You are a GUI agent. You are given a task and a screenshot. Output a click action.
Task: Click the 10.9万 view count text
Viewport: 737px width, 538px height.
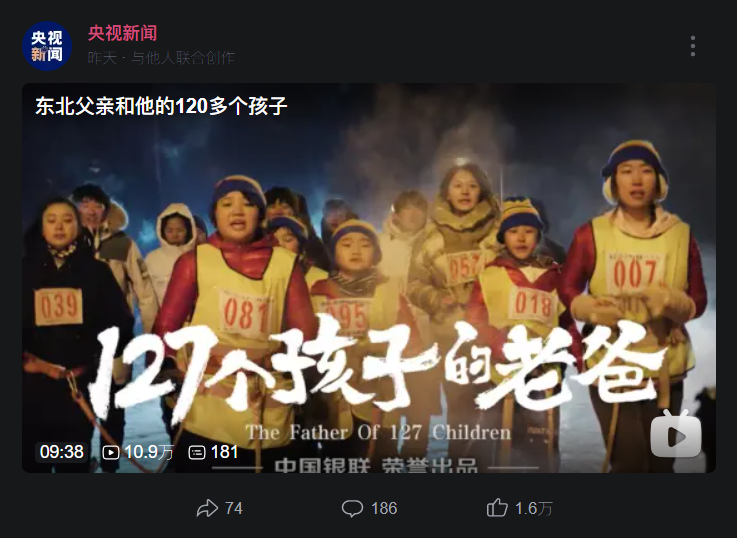click(149, 452)
